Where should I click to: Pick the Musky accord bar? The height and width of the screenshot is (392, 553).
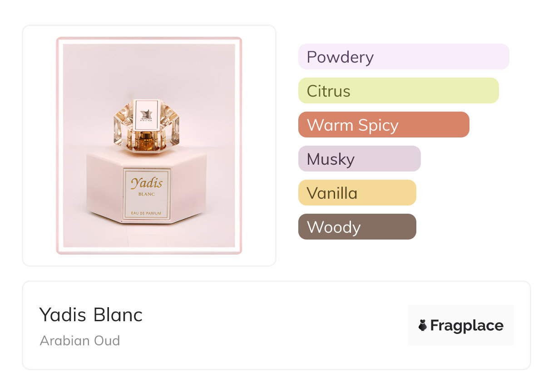click(359, 159)
